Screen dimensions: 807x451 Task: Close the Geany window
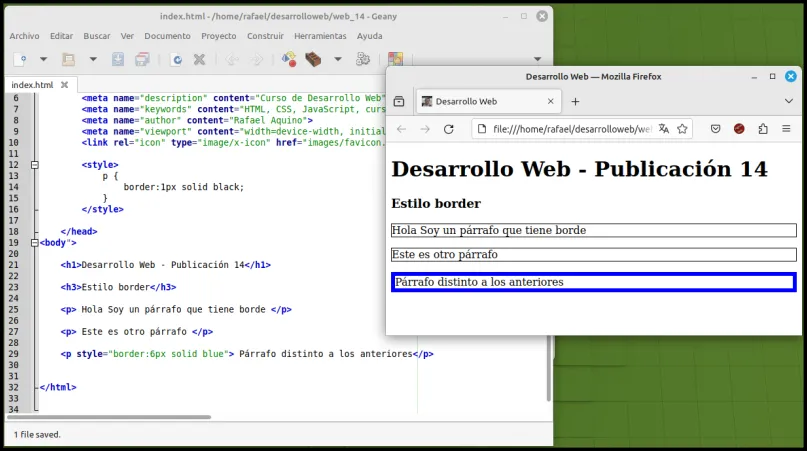(x=542, y=16)
